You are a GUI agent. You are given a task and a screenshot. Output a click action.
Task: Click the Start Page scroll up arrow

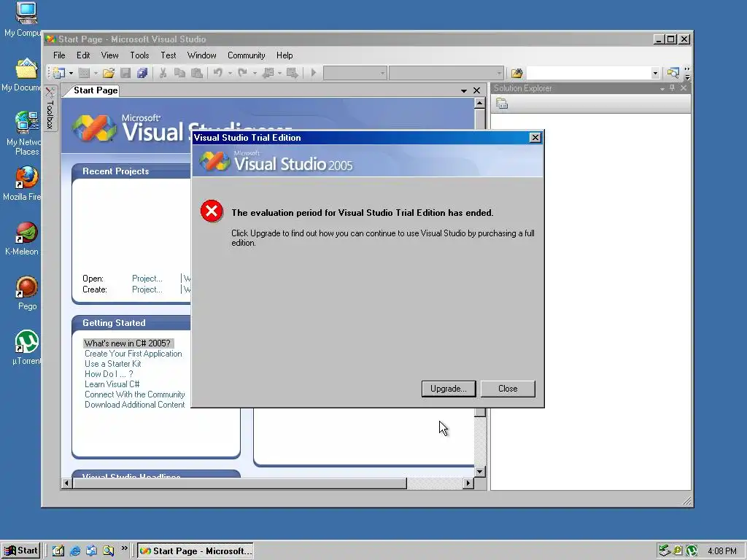pos(480,103)
